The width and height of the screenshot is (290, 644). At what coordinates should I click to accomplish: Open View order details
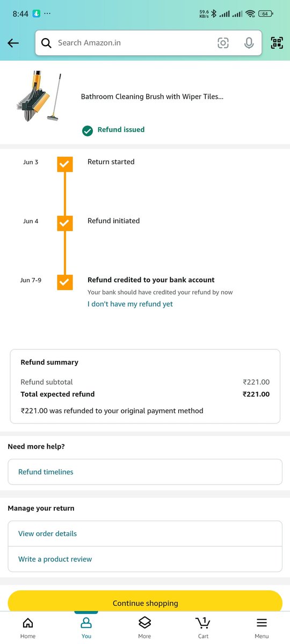(x=145, y=533)
